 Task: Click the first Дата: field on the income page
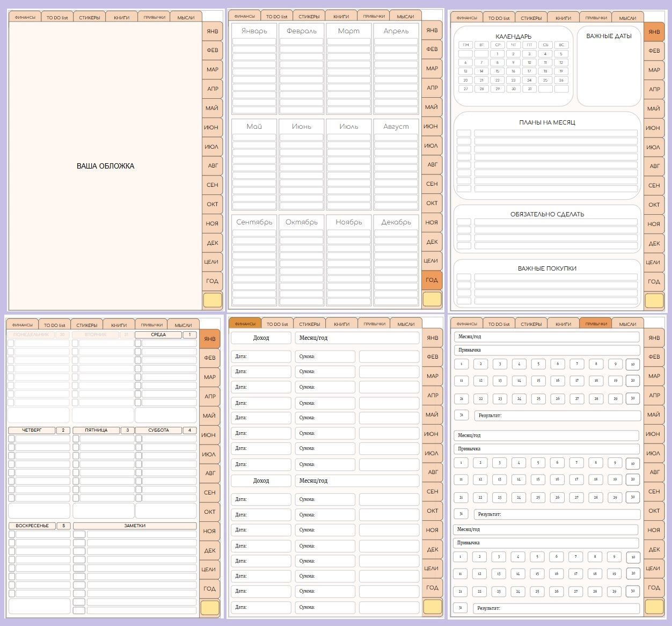(x=261, y=356)
